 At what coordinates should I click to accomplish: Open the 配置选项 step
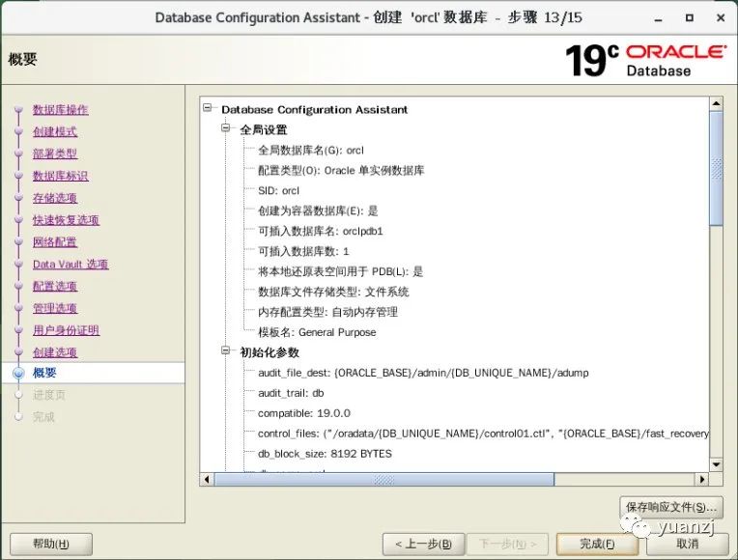coord(55,286)
